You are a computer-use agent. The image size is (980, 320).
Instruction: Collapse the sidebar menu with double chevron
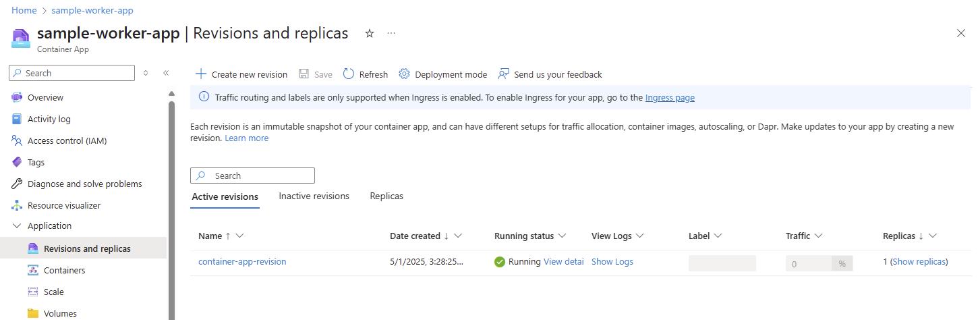166,73
